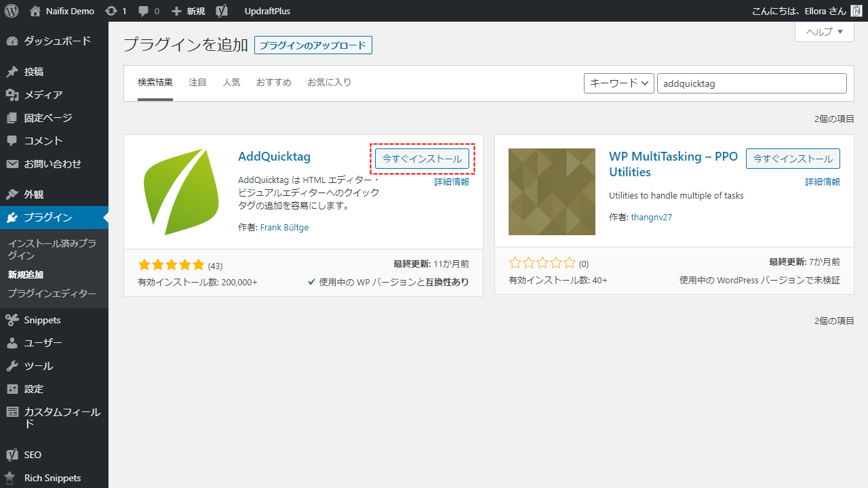Install AddQuicktag with 今すぐインストール
Viewport: 868px width, 488px height.
coord(422,159)
